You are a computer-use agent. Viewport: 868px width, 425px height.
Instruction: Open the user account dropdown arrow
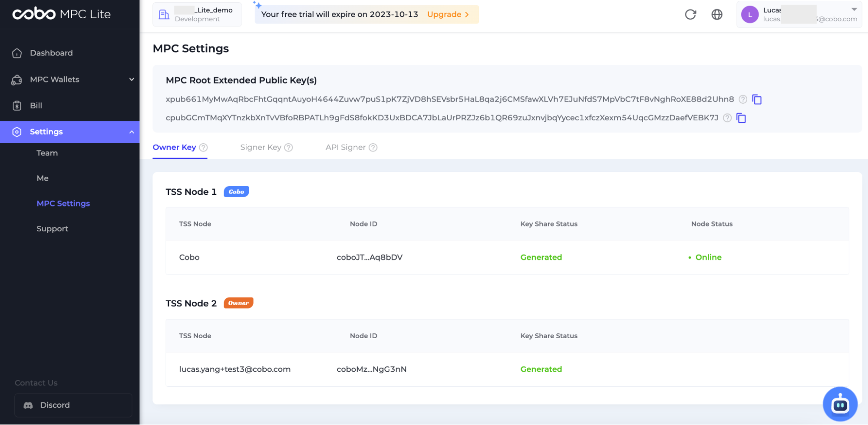coord(854,10)
